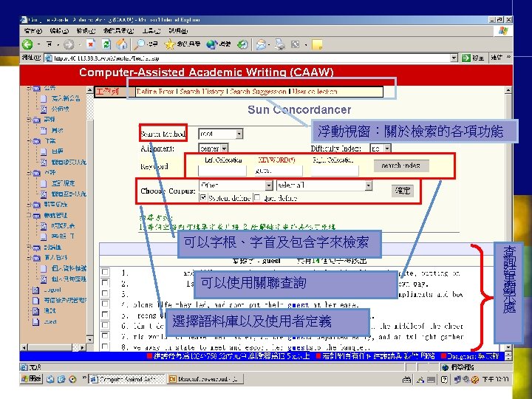Open Favorites with the yellow star icon

(169, 44)
